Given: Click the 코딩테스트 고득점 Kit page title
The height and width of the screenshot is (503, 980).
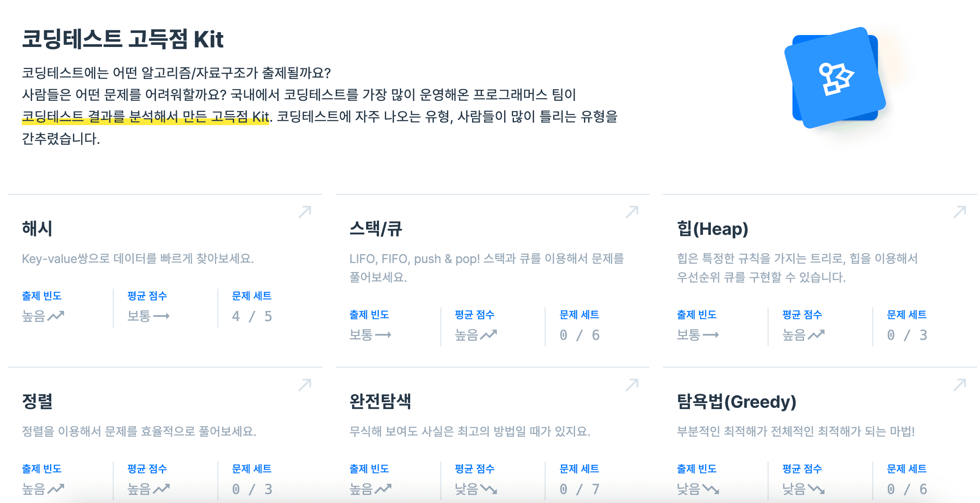Looking at the screenshot, I should (123, 39).
